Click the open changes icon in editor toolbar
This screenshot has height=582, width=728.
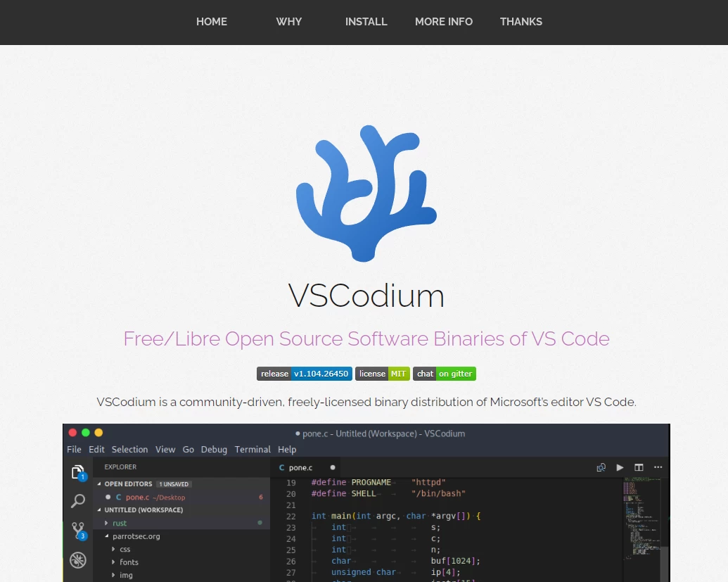pos(601,467)
